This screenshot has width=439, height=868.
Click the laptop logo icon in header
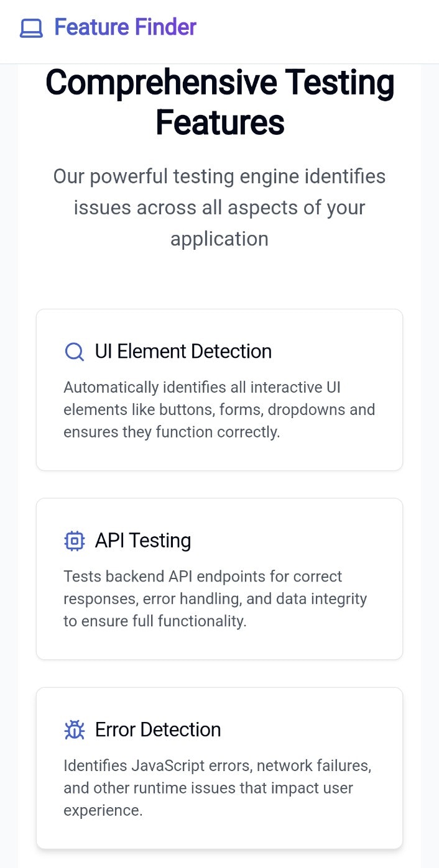point(31,29)
